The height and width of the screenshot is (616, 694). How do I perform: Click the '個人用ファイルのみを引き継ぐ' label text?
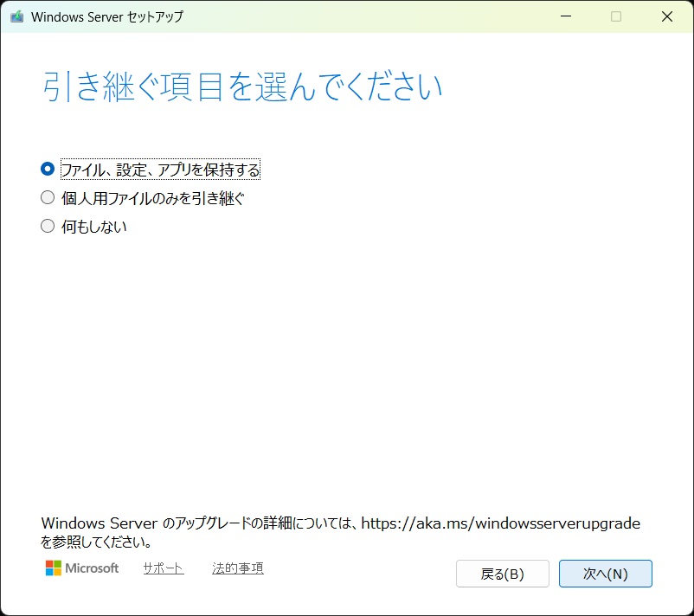pyautogui.click(x=153, y=198)
